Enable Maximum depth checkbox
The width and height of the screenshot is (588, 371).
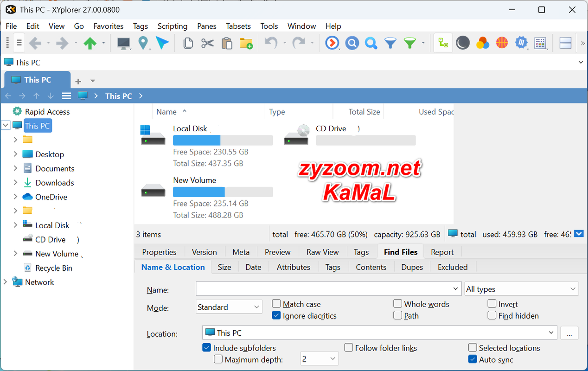tap(218, 359)
